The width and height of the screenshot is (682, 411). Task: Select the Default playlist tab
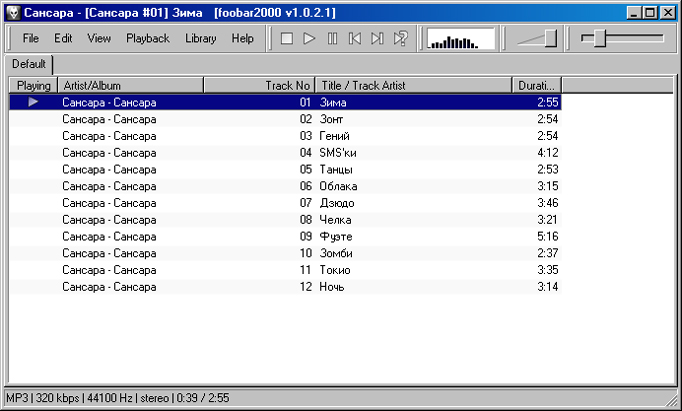pos(29,64)
